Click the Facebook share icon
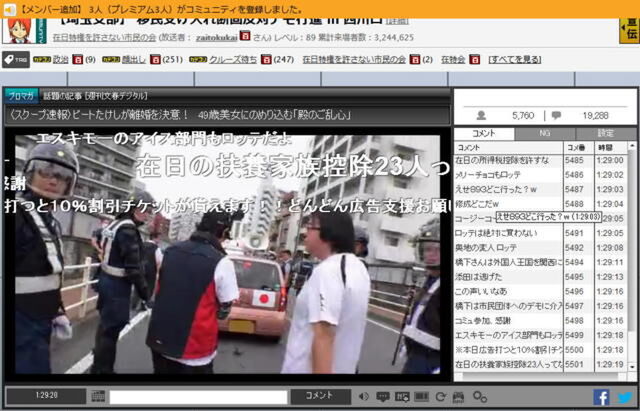Viewport: 640px width, 411px height. click(x=601, y=396)
